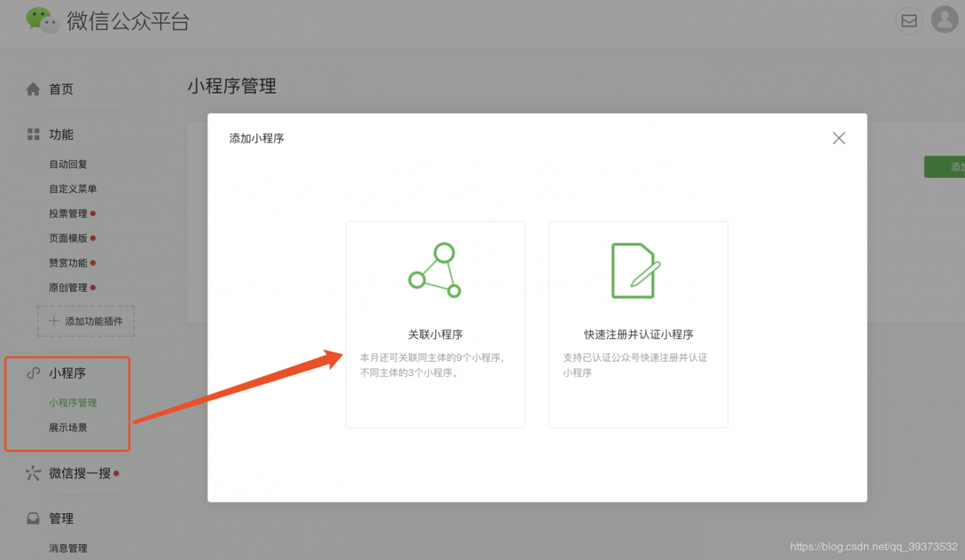Open 自定义菜单 menu item

tap(73, 189)
